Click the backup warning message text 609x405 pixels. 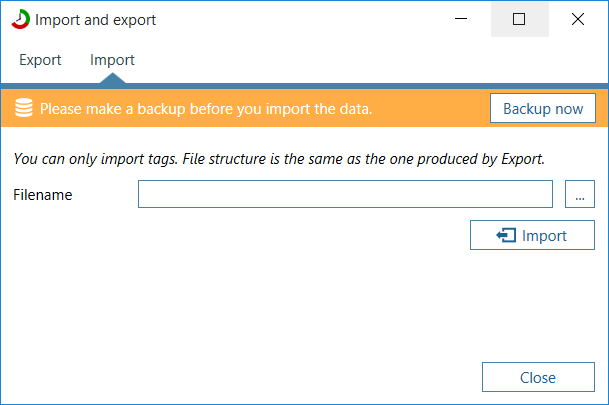(x=206, y=109)
